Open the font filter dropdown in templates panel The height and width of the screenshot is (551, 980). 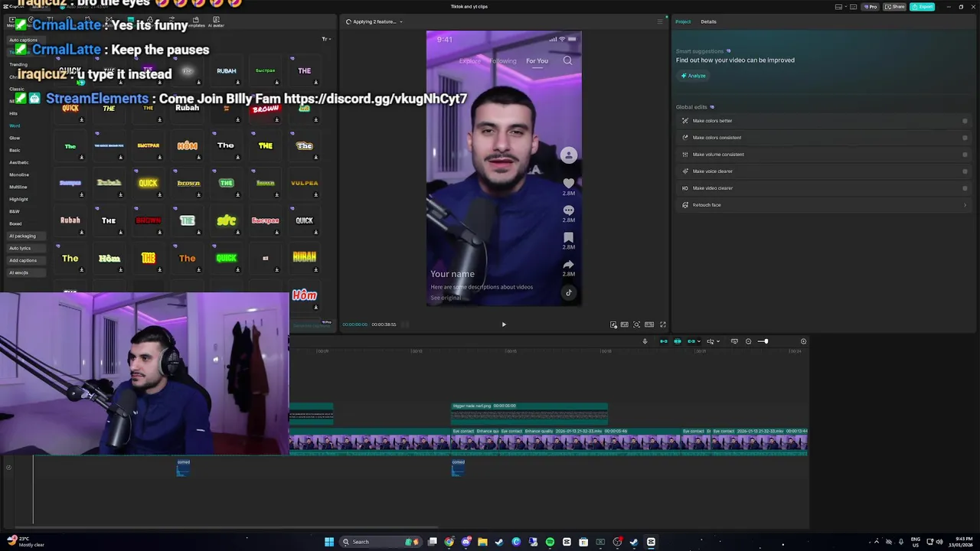click(x=325, y=39)
